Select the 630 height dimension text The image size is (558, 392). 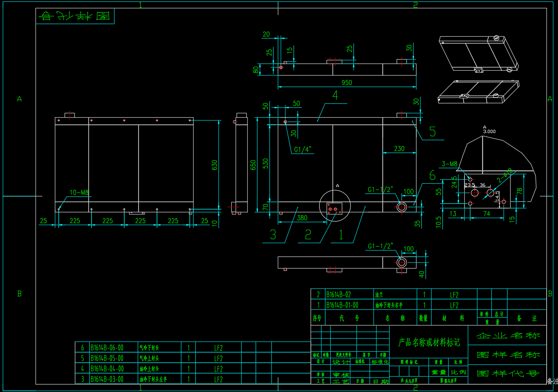tap(215, 165)
